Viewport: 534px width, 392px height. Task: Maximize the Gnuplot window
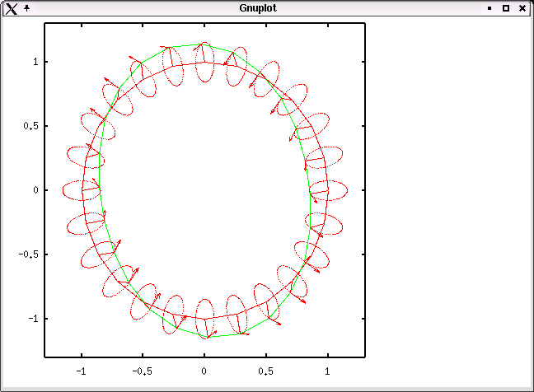[506, 8]
